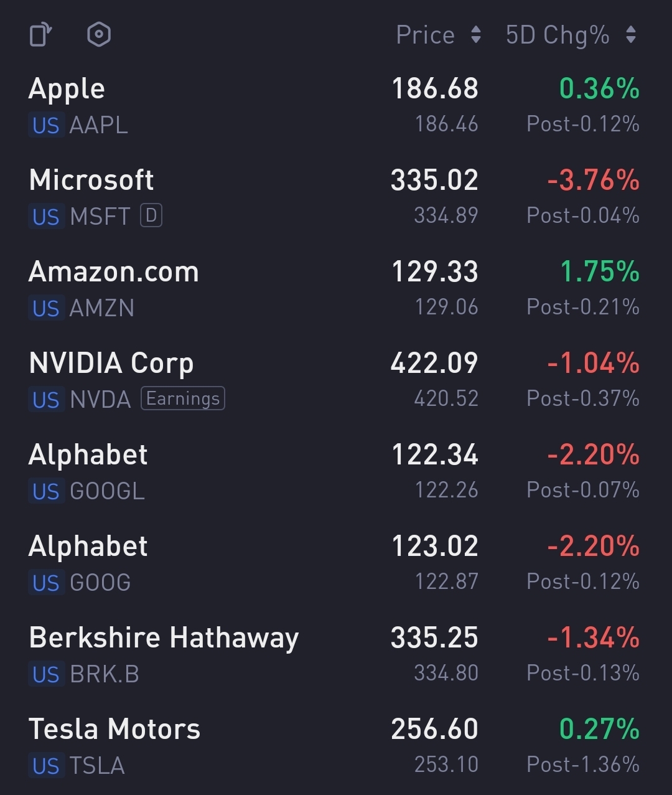This screenshot has height=795, width=672.
Task: Tap Berkshire Hathaway's 335.25 price
Action: (434, 638)
